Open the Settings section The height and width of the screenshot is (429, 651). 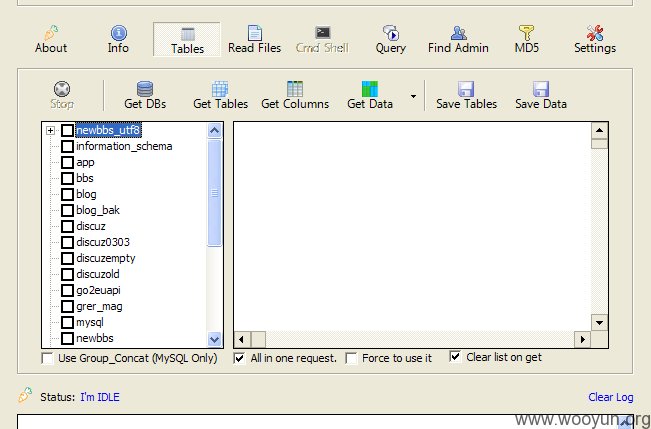tap(595, 39)
